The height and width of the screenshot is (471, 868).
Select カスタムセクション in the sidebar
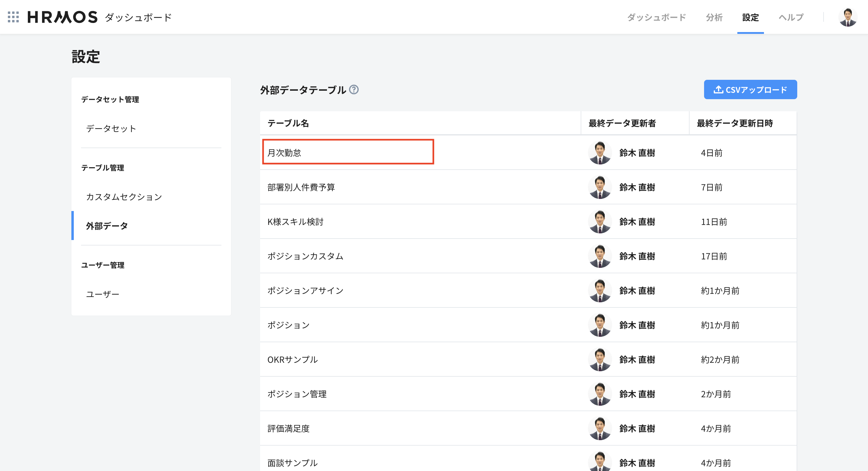coord(124,197)
